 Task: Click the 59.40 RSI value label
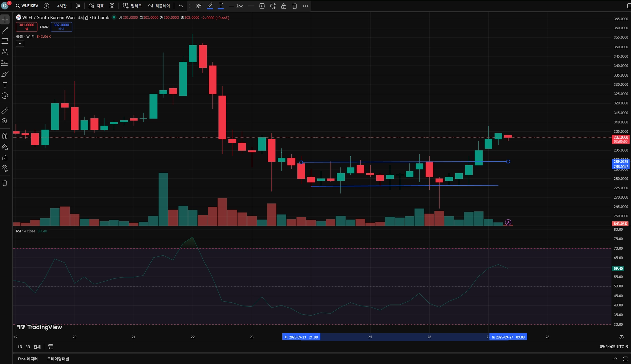point(618,269)
